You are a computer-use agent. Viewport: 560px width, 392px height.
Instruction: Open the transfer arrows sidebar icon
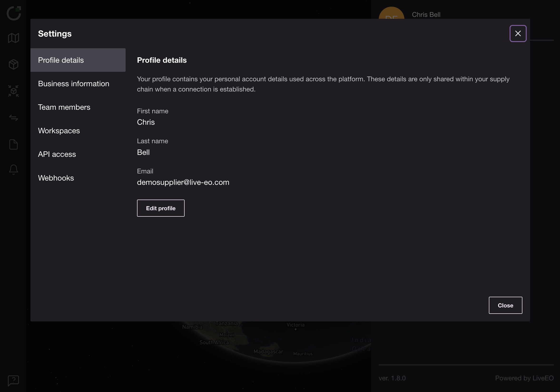click(x=13, y=118)
